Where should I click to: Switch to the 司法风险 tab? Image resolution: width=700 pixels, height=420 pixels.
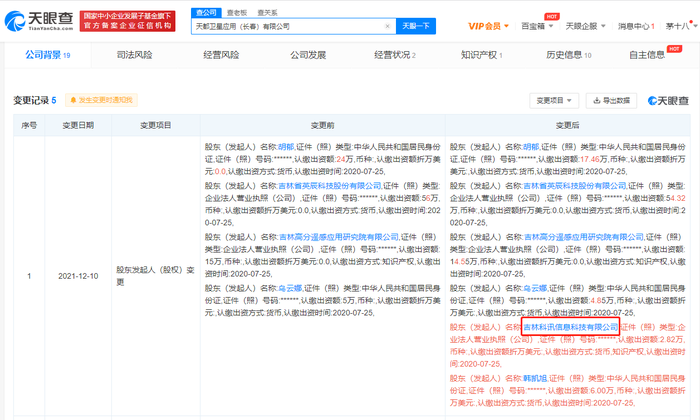[x=134, y=55]
